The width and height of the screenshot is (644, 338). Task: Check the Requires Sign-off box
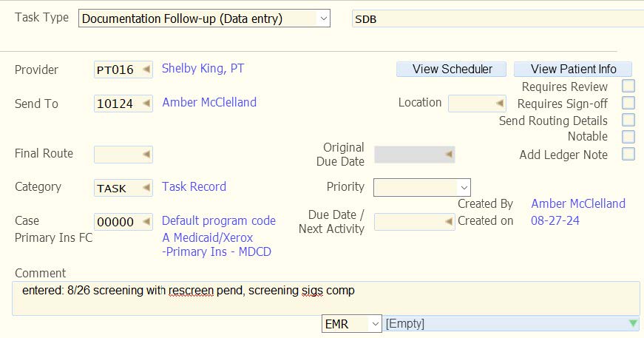(x=628, y=104)
